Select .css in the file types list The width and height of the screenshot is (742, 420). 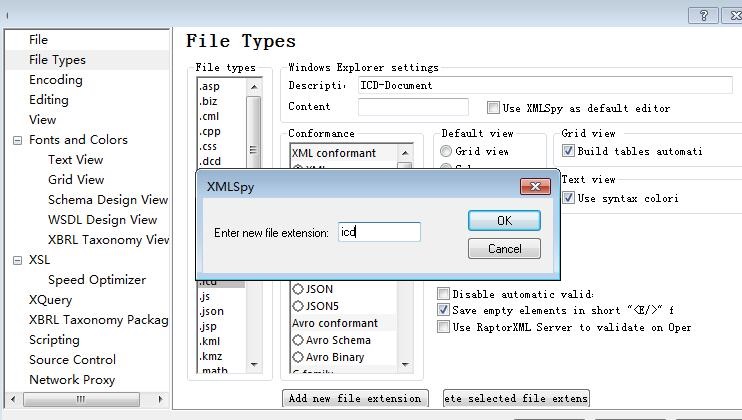pyautogui.click(x=208, y=146)
